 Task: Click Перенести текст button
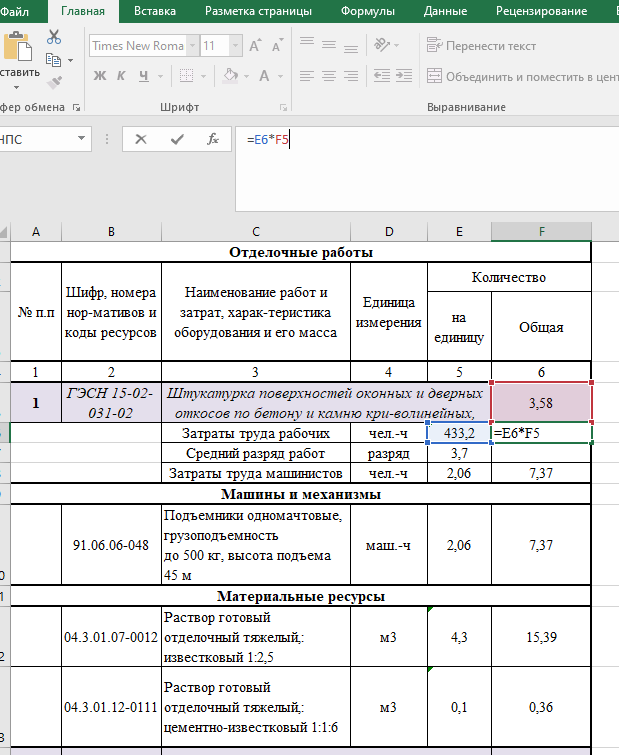click(x=481, y=46)
